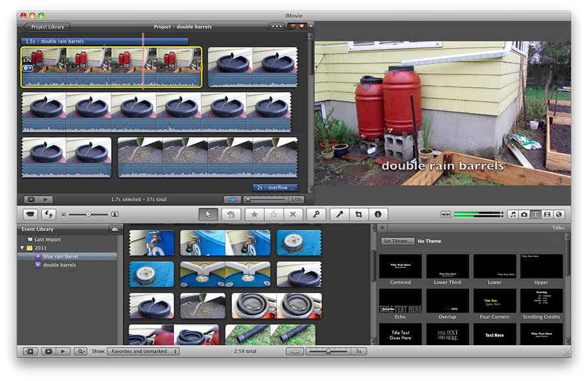Go back to the Project Library
Image resolution: width=588 pixels, height=381 pixels.
(x=46, y=27)
